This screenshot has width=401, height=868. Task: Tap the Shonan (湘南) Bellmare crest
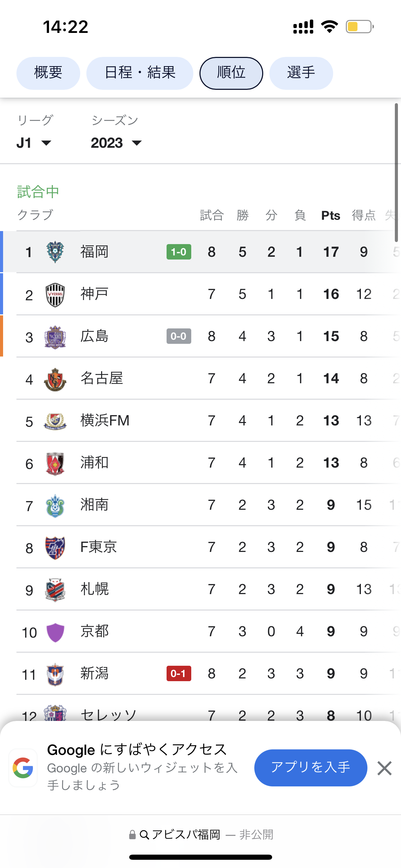tap(55, 506)
